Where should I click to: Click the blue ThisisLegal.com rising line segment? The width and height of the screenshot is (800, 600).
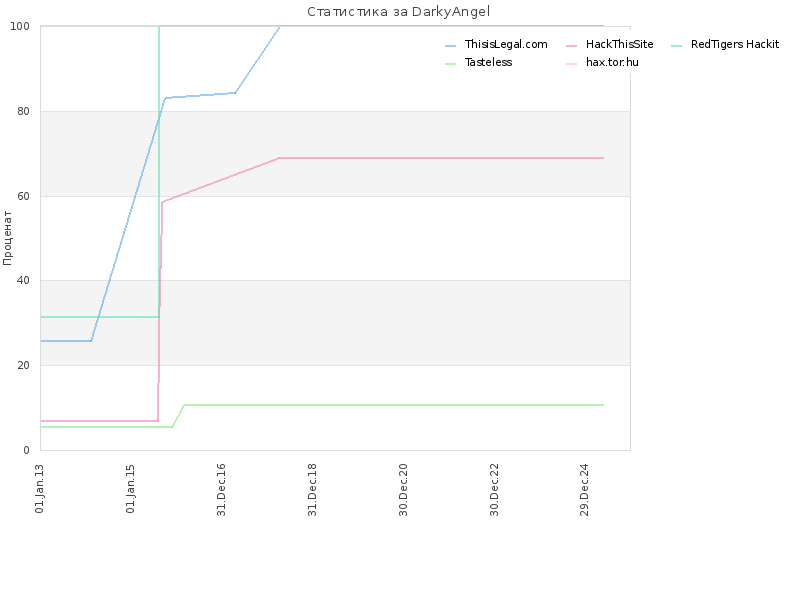pyautogui.click(x=128, y=219)
